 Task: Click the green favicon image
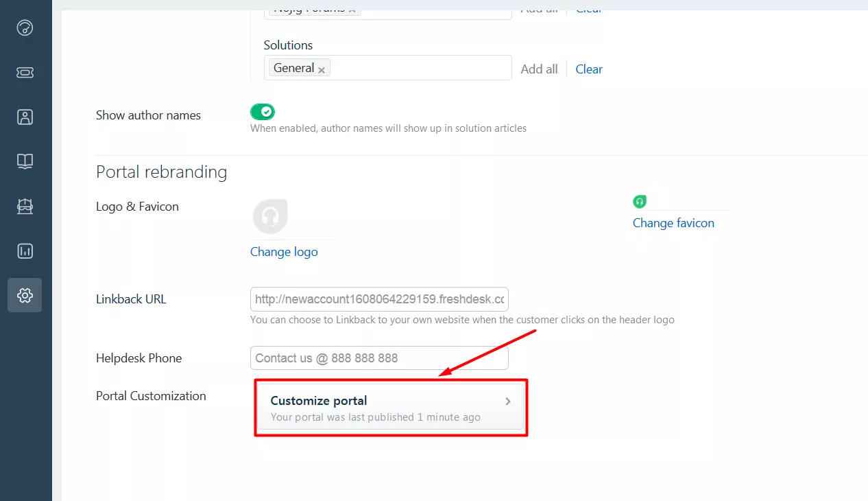639,201
